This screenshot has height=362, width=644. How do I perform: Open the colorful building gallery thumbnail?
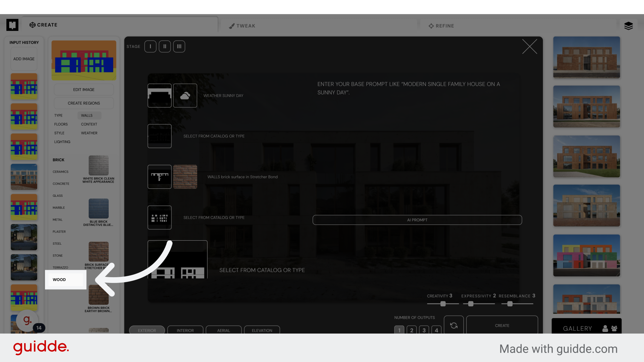click(x=587, y=255)
